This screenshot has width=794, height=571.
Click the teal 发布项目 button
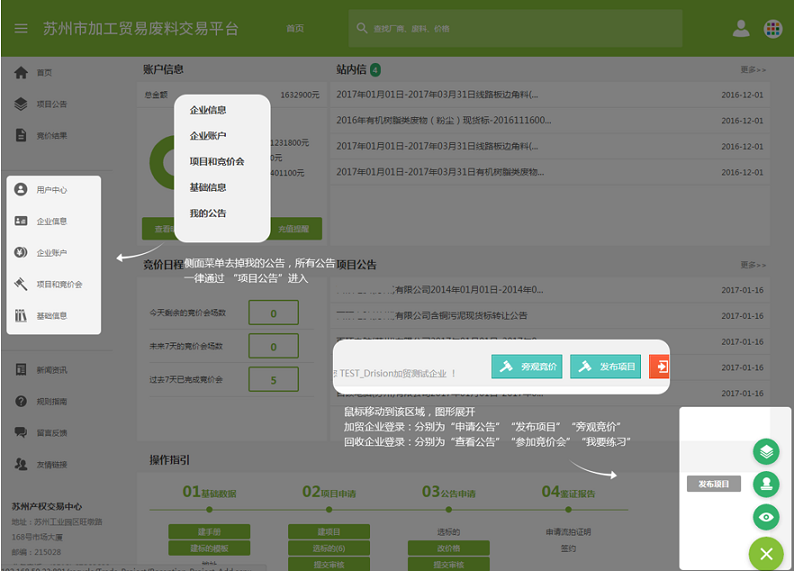point(605,367)
